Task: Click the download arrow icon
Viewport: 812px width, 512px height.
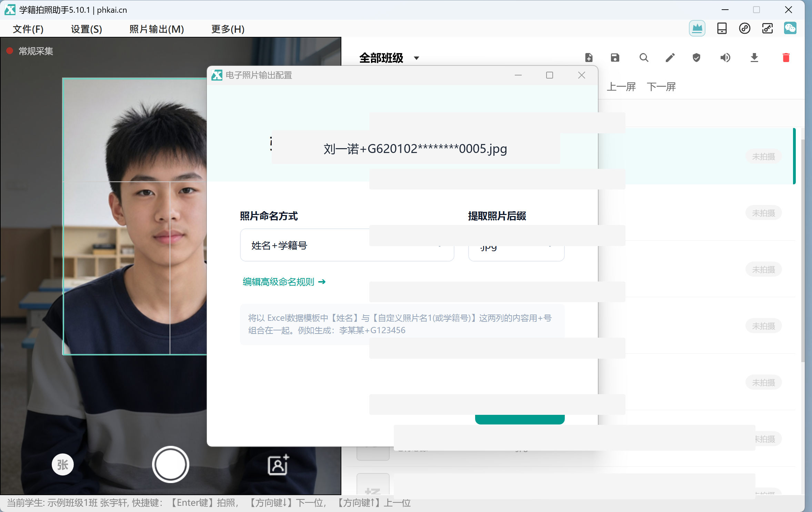Action: (x=754, y=58)
